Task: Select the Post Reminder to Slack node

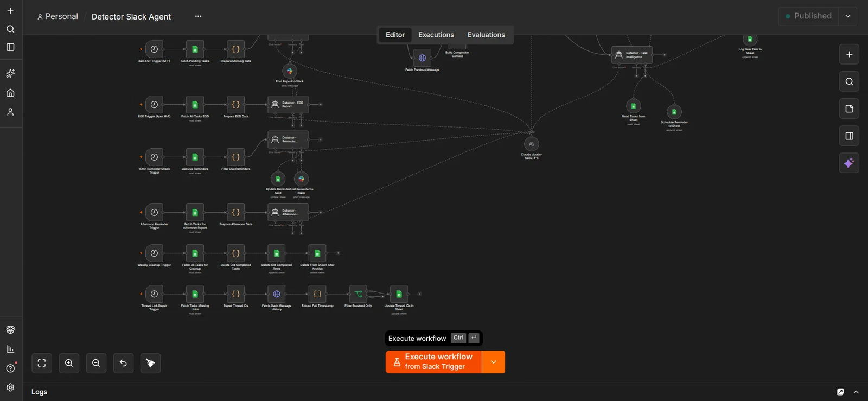Action: click(x=301, y=179)
